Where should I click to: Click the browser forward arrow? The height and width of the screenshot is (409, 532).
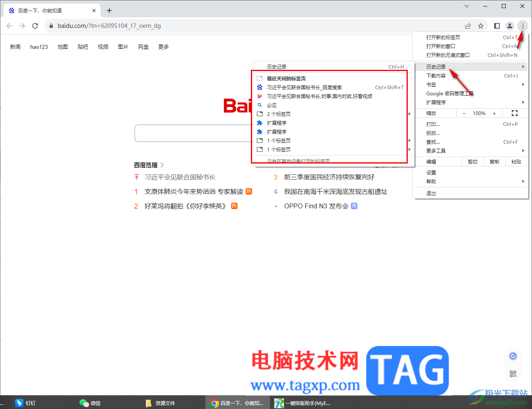[x=22, y=25]
